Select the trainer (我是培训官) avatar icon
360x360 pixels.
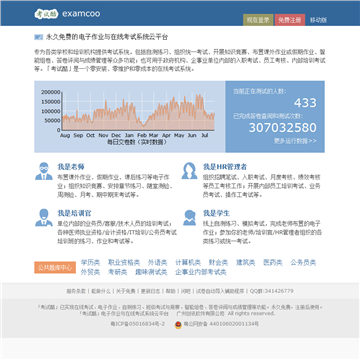coord(44,218)
